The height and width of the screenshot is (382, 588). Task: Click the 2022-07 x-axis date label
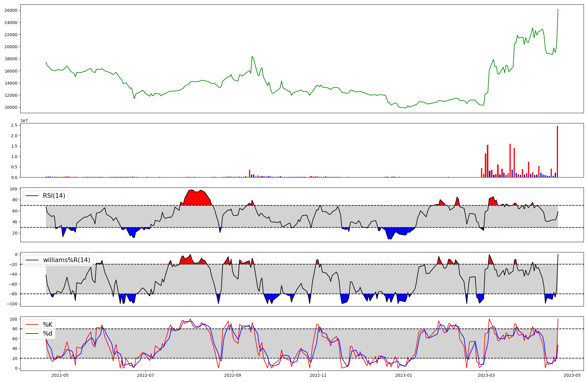click(x=146, y=375)
